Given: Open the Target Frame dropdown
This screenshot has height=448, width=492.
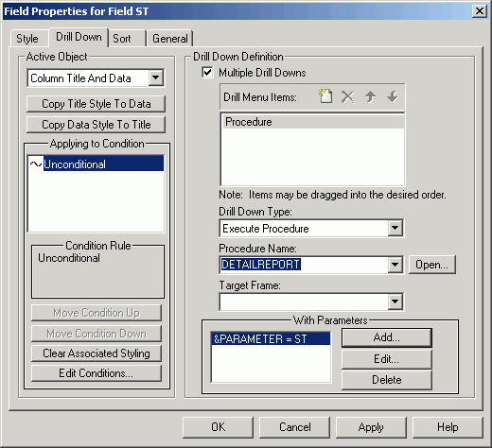Looking at the screenshot, I should [395, 302].
